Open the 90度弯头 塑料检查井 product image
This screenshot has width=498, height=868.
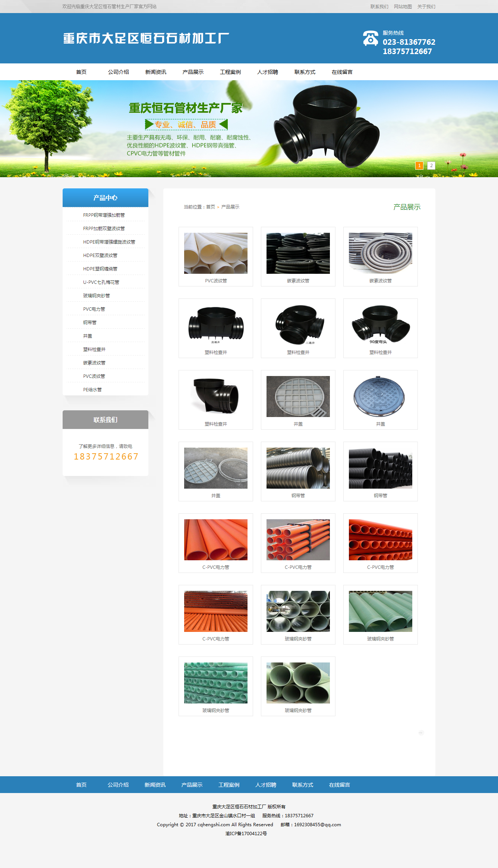(x=380, y=325)
